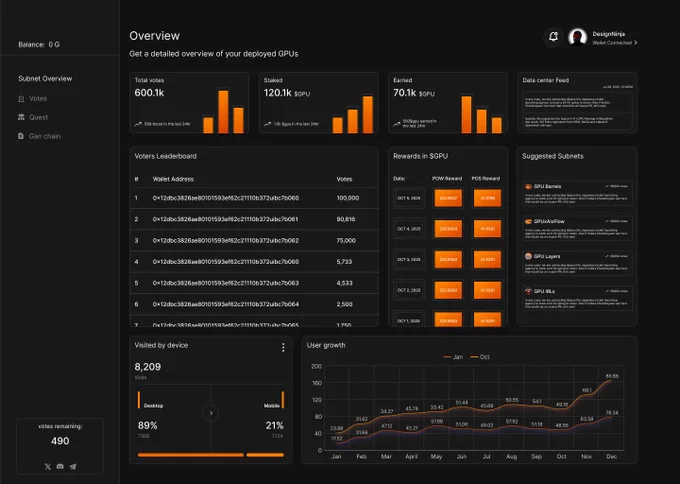Click the POW Reward button for OCT 3
The height and width of the screenshot is (484, 680).
click(448, 260)
